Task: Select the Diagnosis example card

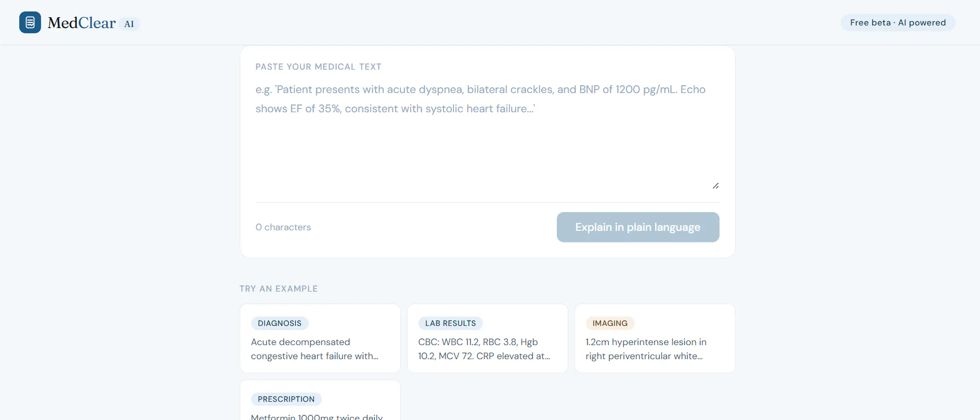Action: 320,338
